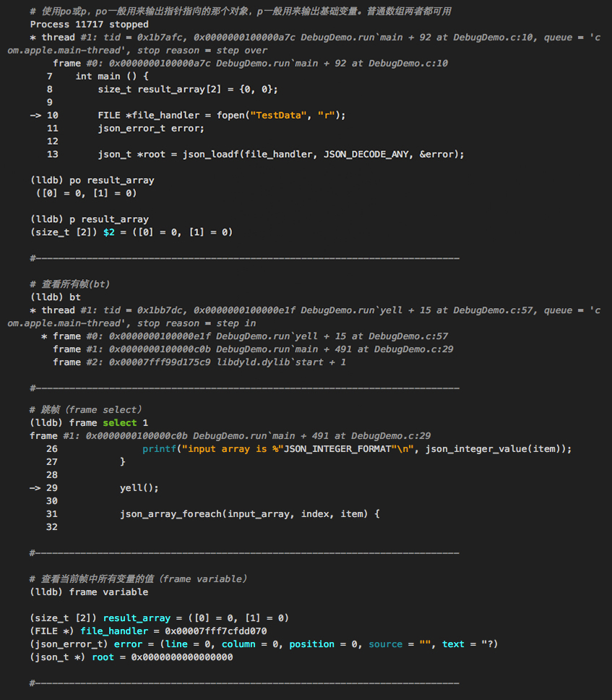Click 'json_error_t error;' on line 11

151,128
